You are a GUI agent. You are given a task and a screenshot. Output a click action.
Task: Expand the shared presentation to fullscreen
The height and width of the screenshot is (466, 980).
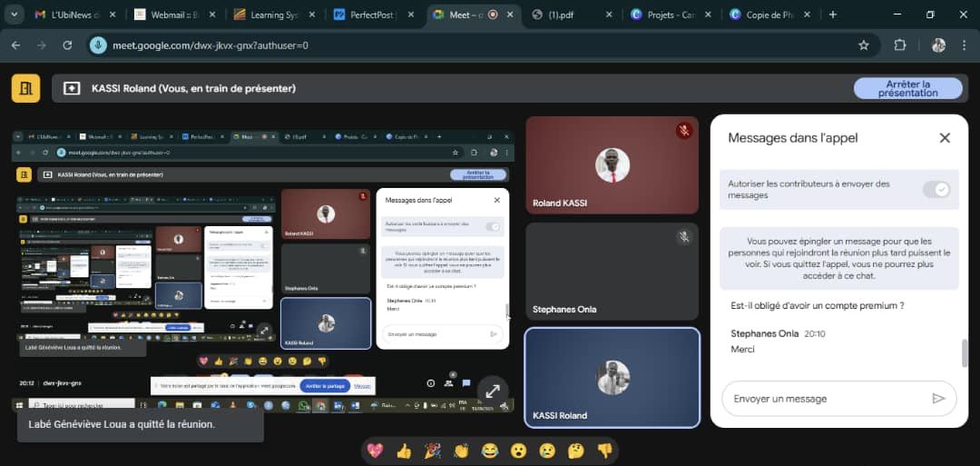coord(493,391)
